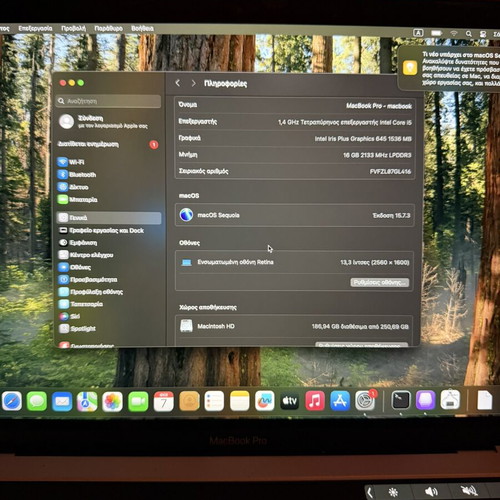Open the Contacts app in the Dock

(x=189, y=401)
